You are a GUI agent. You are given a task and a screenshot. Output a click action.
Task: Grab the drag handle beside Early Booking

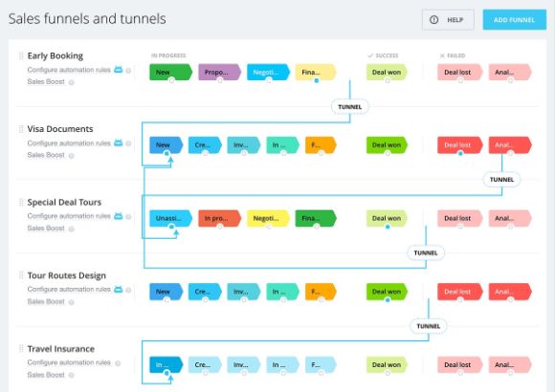[21, 55]
